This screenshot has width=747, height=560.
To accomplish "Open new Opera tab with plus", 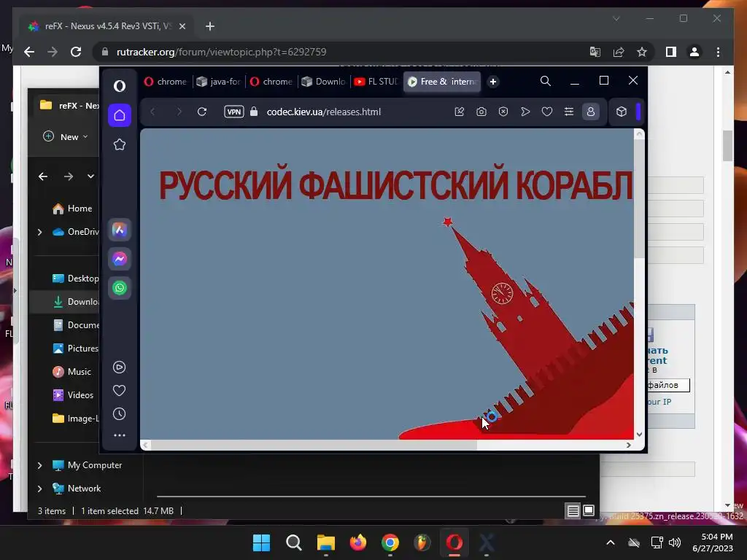I will point(493,82).
